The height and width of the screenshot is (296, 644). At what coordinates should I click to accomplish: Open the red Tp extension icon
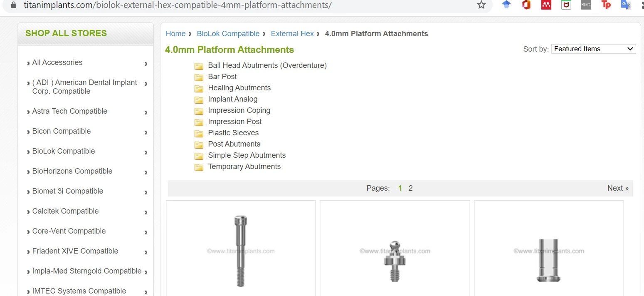pyautogui.click(x=606, y=5)
